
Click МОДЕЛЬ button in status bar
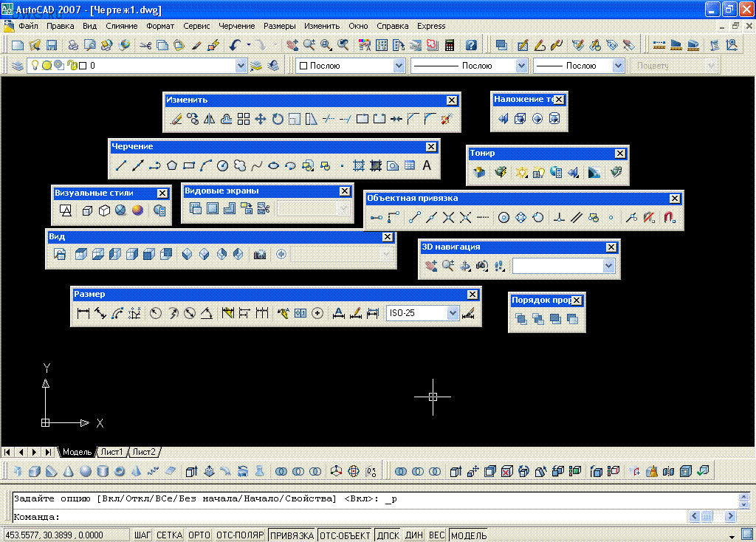[469, 535]
